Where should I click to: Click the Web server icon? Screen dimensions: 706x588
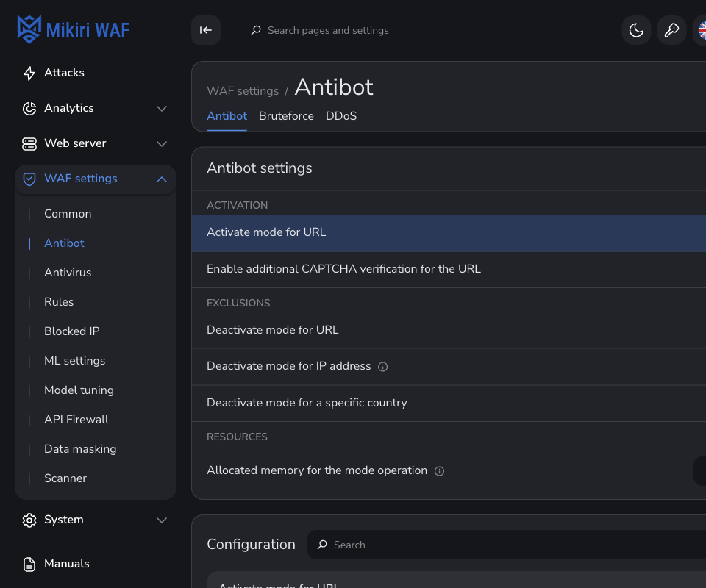pos(29,143)
